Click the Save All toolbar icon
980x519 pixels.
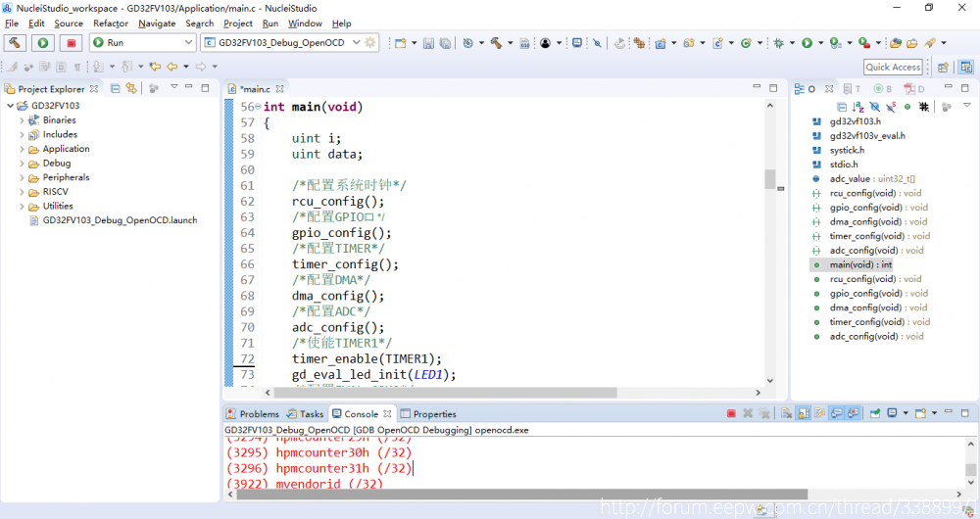445,43
